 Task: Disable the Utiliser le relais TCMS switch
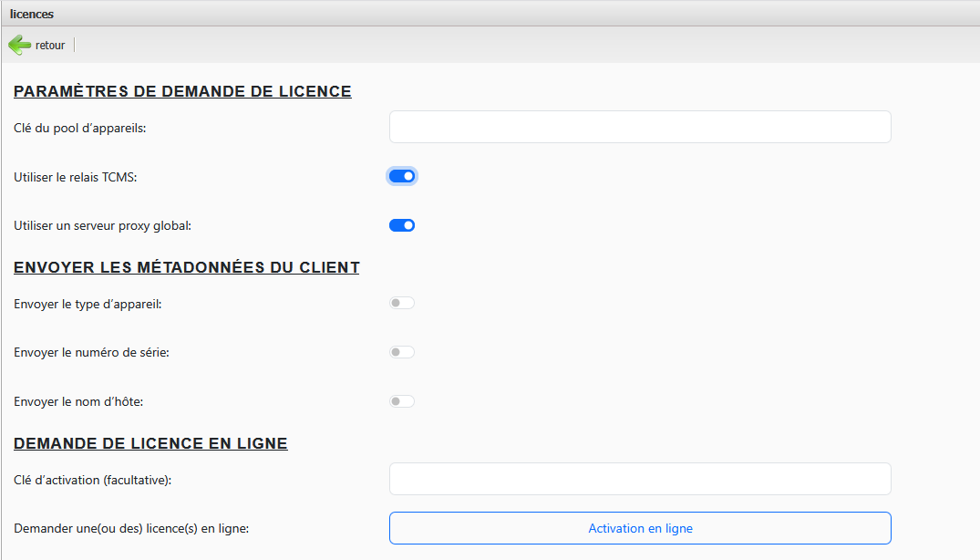pos(402,176)
